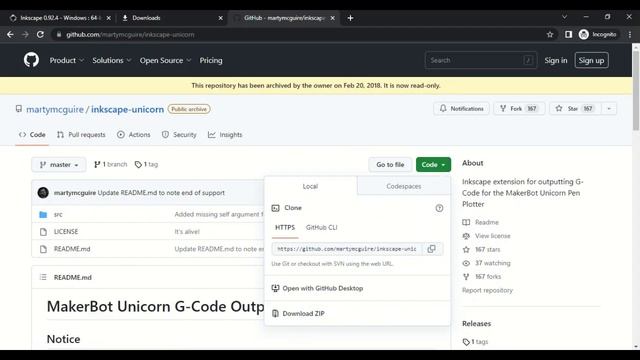Screen dimensions: 640x360
Task: Open the Insights tab
Action: pos(225,135)
